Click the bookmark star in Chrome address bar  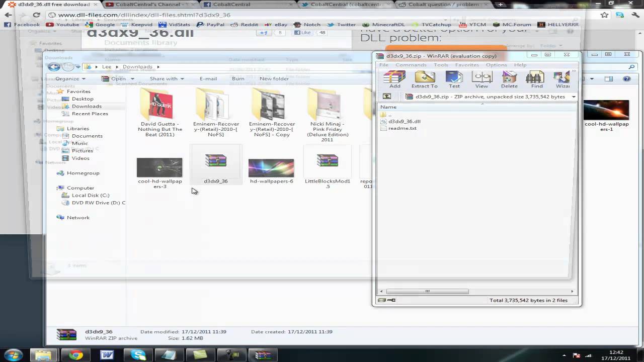pyautogui.click(x=604, y=15)
